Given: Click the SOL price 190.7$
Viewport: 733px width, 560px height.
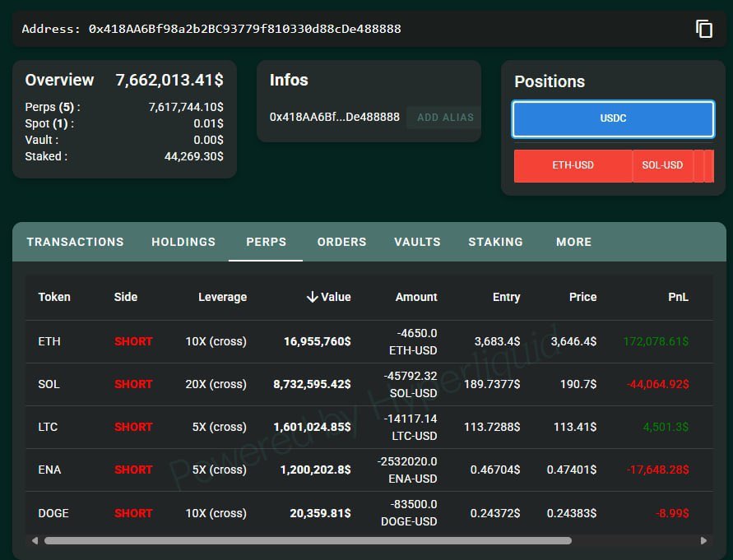Looking at the screenshot, I should coord(578,384).
